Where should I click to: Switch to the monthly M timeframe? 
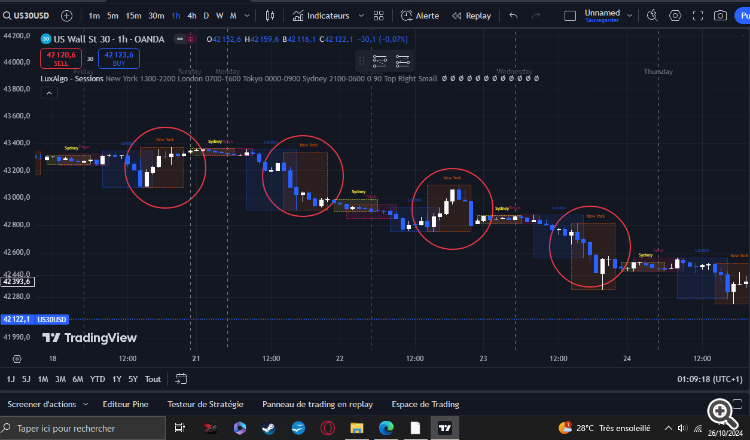pyautogui.click(x=233, y=16)
